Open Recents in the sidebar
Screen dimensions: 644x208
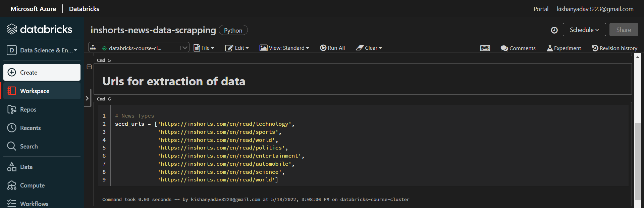30,128
